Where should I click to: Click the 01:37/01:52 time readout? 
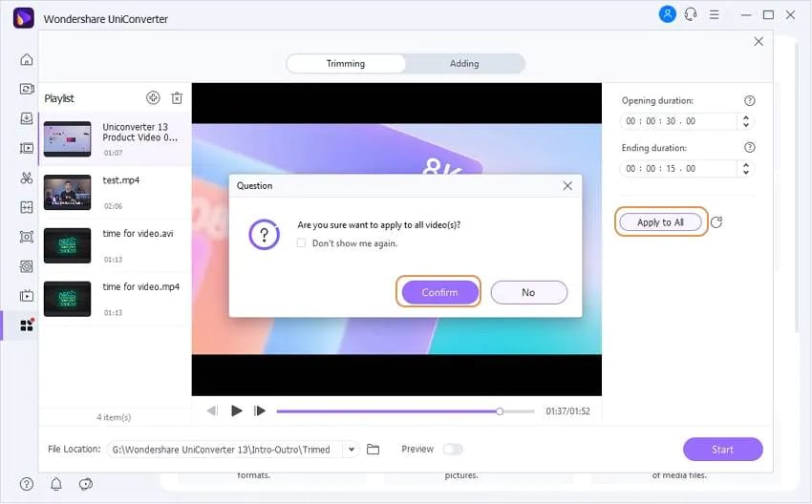(x=567, y=411)
